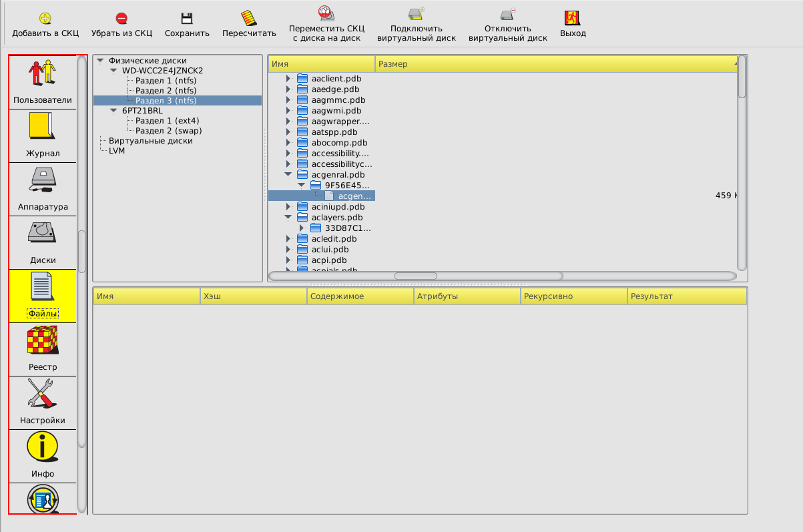Select Виртуальные диски tree item

pyautogui.click(x=151, y=140)
